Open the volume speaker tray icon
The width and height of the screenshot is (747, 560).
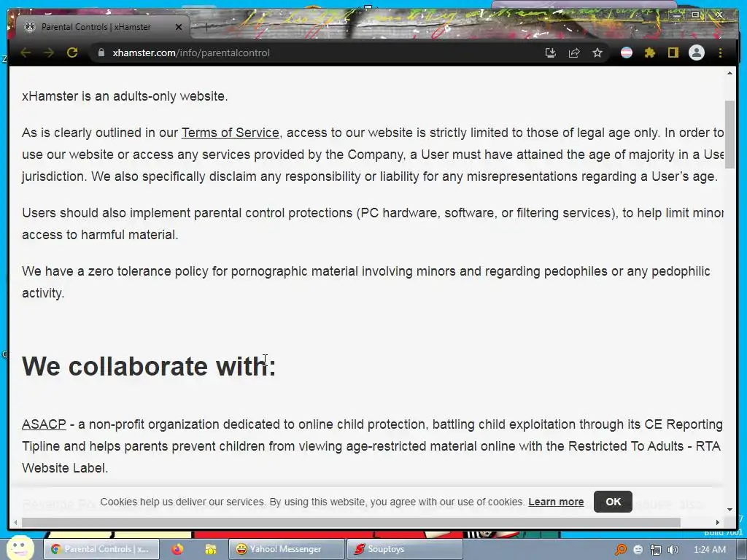(673, 550)
